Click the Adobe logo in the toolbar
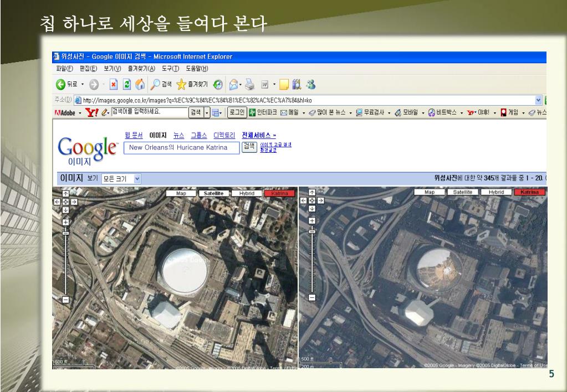This screenshot has width=567, height=392. click(x=65, y=113)
